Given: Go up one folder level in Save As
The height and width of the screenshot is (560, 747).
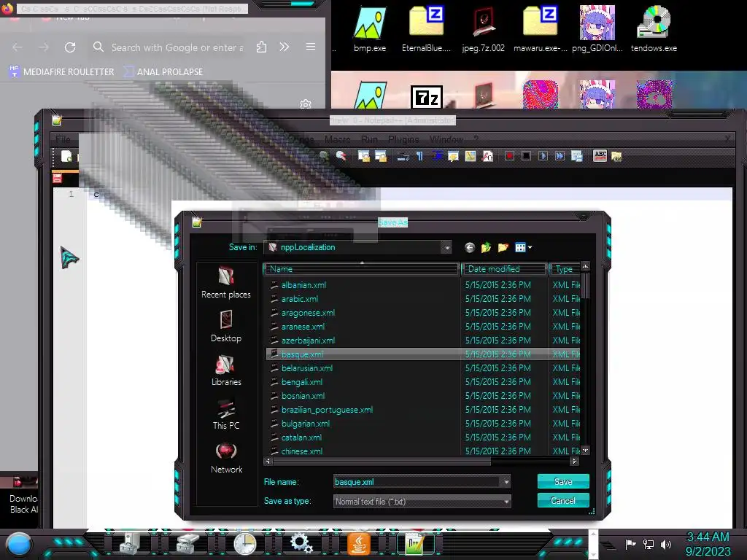Looking at the screenshot, I should tap(486, 247).
